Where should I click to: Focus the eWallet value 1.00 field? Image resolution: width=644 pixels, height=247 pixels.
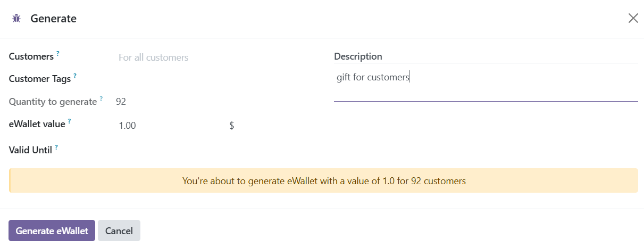coord(170,126)
